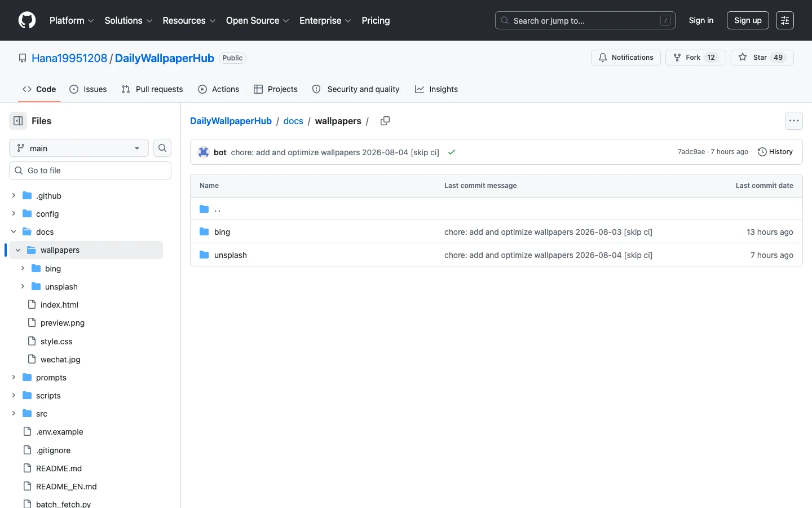Star the repository
The height and width of the screenshot is (508, 812).
tap(762, 58)
